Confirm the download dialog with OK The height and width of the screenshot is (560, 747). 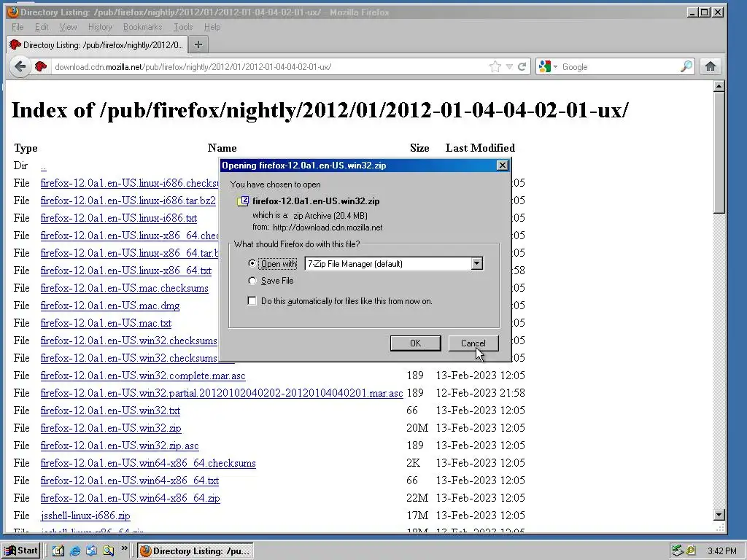click(415, 343)
